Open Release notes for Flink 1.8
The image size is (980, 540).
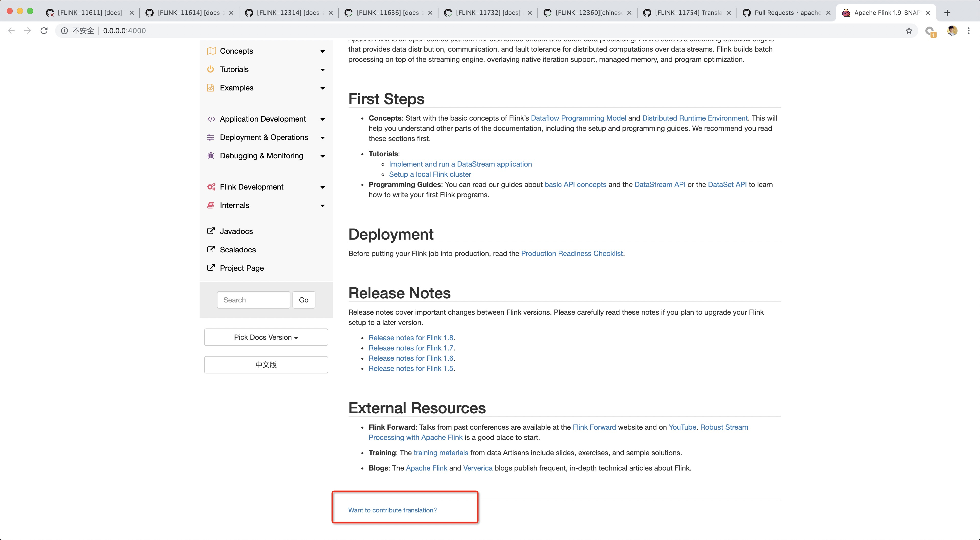click(x=411, y=338)
